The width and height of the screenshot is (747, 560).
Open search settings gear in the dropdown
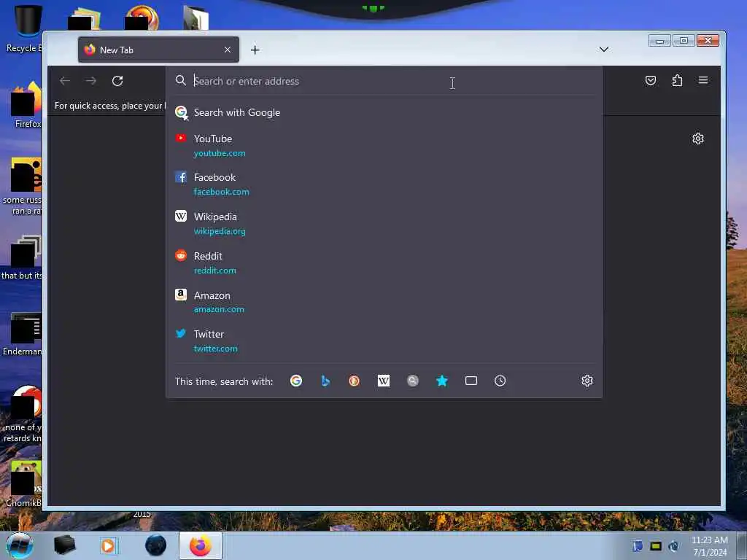[587, 381]
